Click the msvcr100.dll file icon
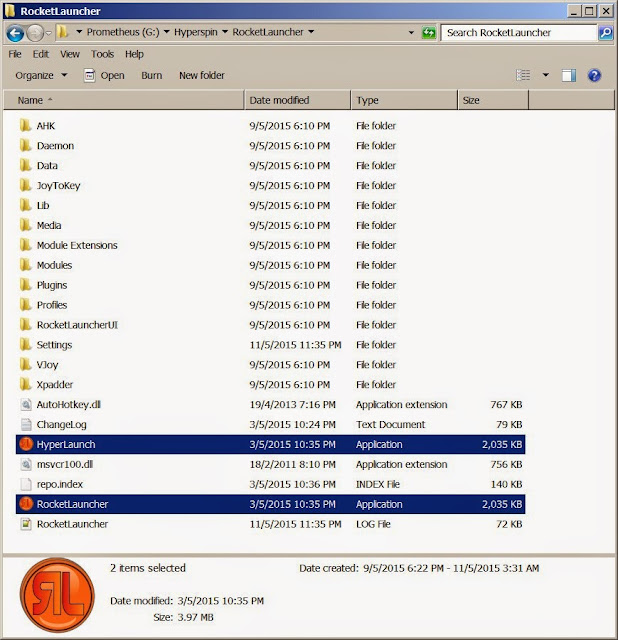 [x=26, y=464]
